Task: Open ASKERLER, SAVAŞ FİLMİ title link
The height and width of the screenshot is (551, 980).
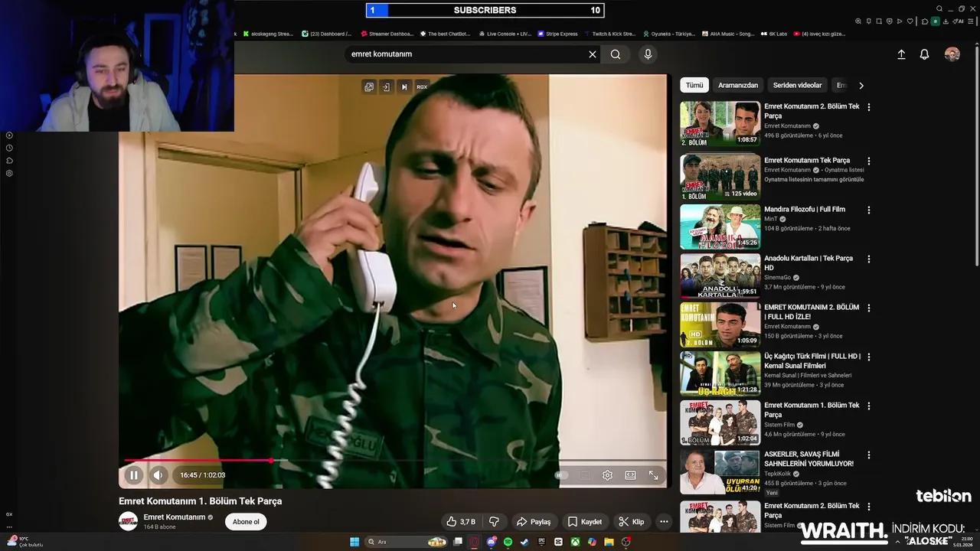Action: 808,458
